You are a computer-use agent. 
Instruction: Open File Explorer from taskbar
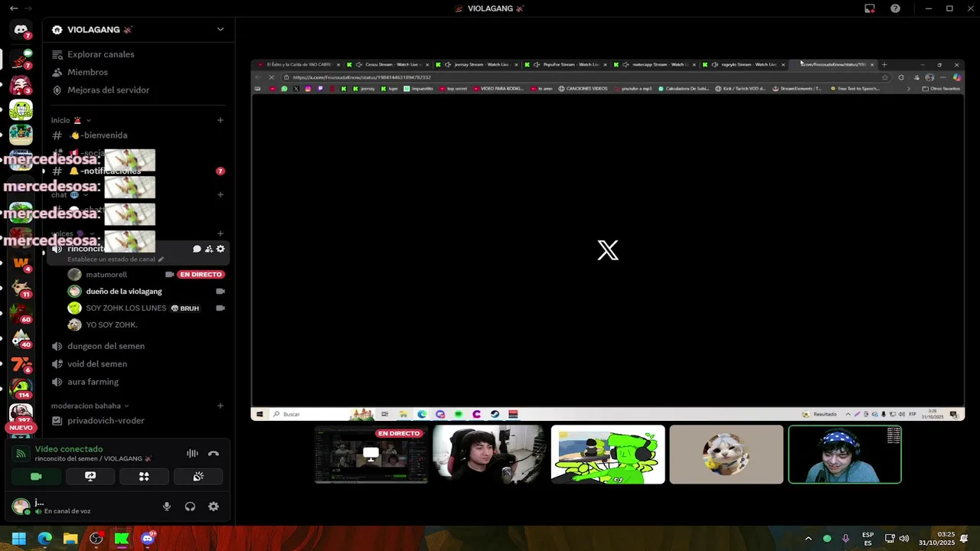point(70,539)
